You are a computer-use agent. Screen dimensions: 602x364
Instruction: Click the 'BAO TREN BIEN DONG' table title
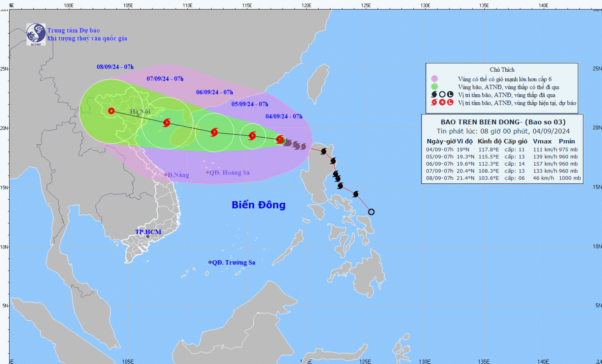point(503,122)
